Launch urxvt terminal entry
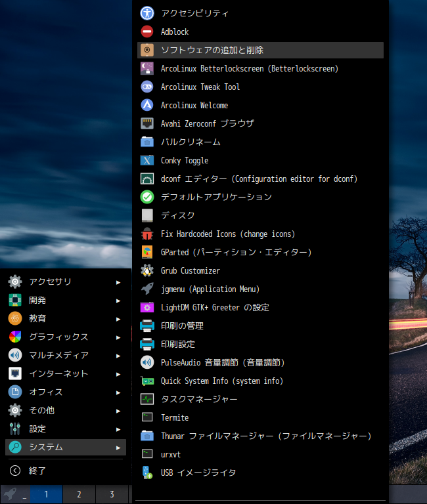This screenshot has height=504, width=427. [260, 455]
